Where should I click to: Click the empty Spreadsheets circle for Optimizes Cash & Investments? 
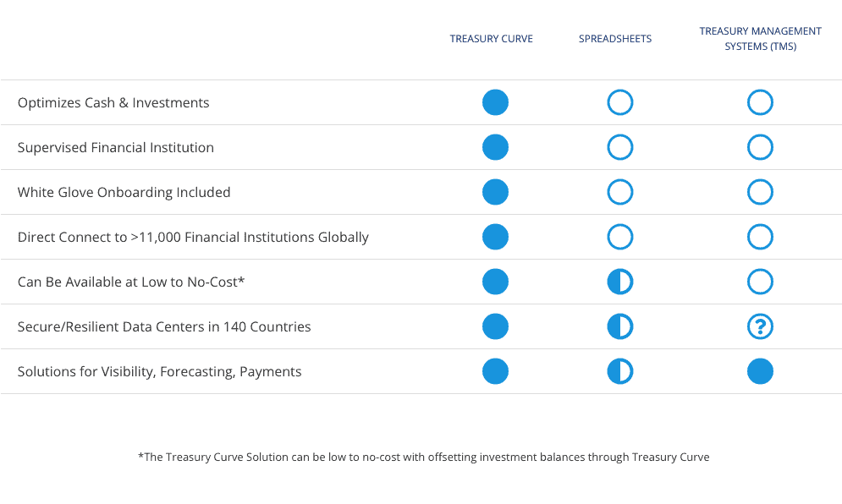point(619,102)
